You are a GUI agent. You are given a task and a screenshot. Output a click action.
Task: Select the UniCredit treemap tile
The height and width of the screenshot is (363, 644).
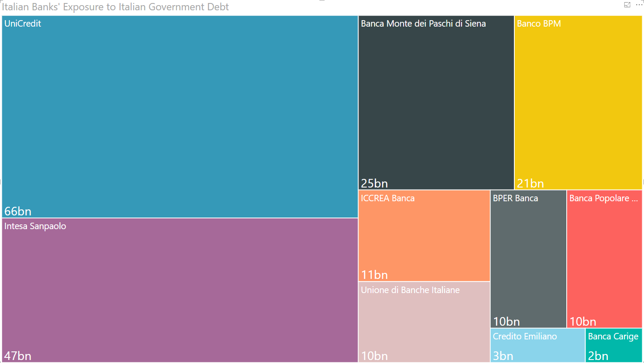(180, 117)
